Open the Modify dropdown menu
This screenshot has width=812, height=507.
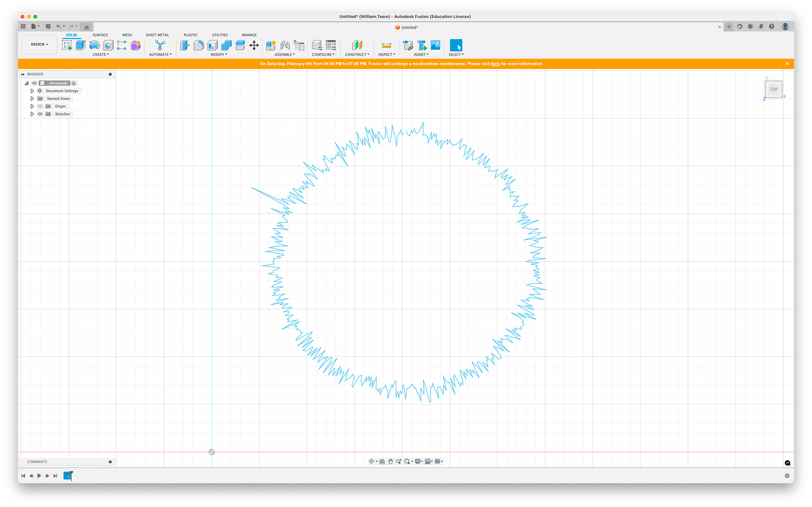coord(219,55)
